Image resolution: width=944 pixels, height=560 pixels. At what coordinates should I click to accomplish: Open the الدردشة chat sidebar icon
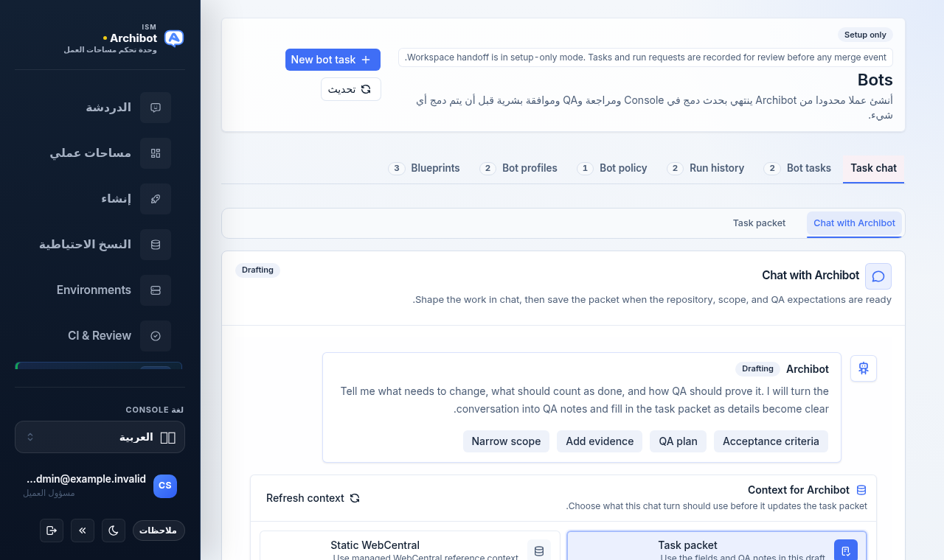156,108
